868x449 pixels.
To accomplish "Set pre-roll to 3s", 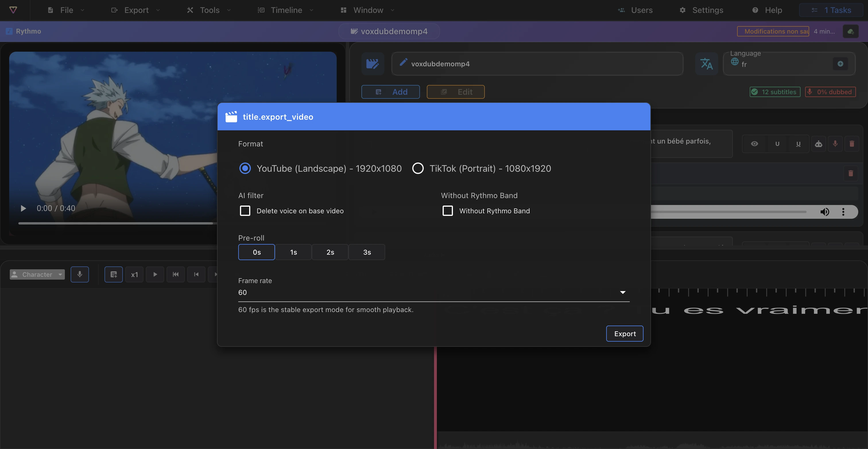I will (x=367, y=252).
